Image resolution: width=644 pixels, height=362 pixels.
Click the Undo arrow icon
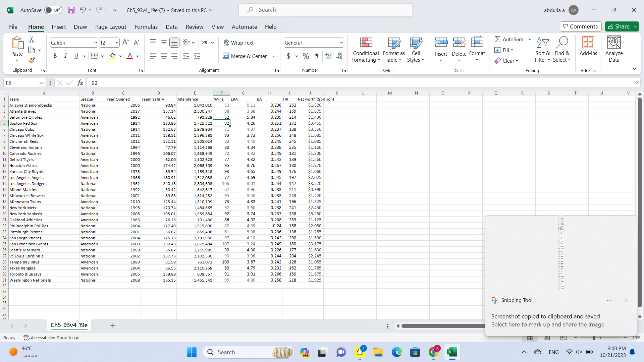pyautogui.click(x=83, y=10)
